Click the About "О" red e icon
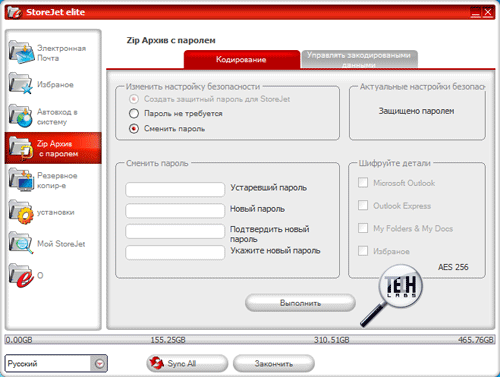Viewport: 500px width, 377px height. pyautogui.click(x=21, y=275)
